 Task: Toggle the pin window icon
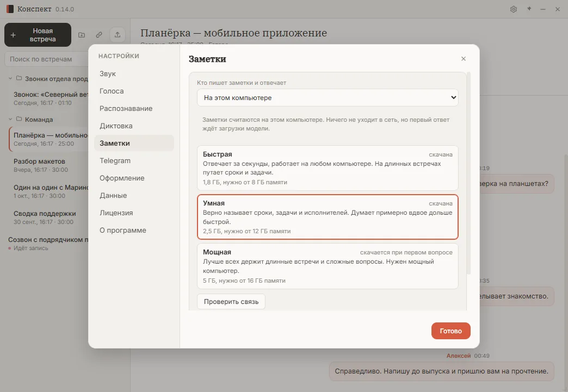point(529,9)
